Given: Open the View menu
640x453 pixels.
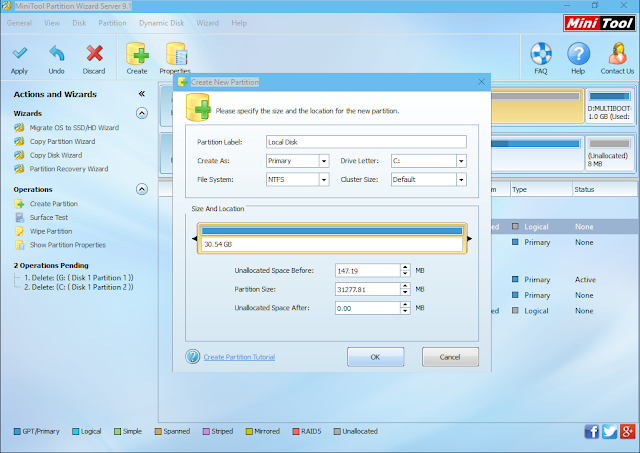Looking at the screenshot, I should click(x=52, y=23).
